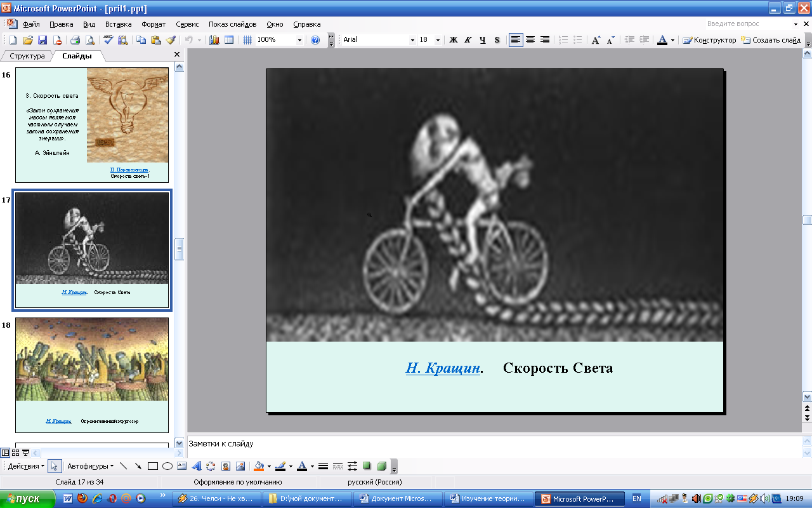Click the Конструктор design button
812x508 pixels.
(x=709, y=39)
